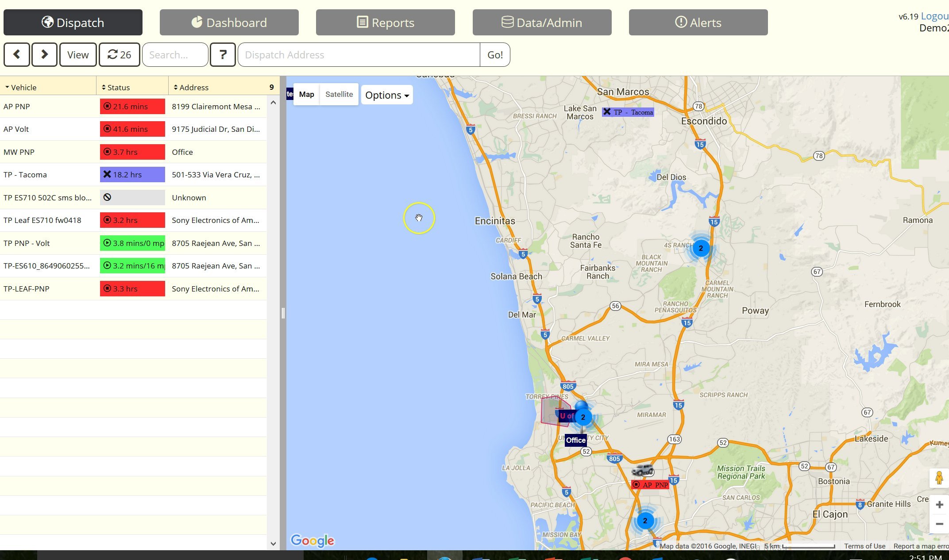Image resolution: width=949 pixels, height=560 pixels.
Task: Zoom out the map with minus button
Action: (939, 524)
